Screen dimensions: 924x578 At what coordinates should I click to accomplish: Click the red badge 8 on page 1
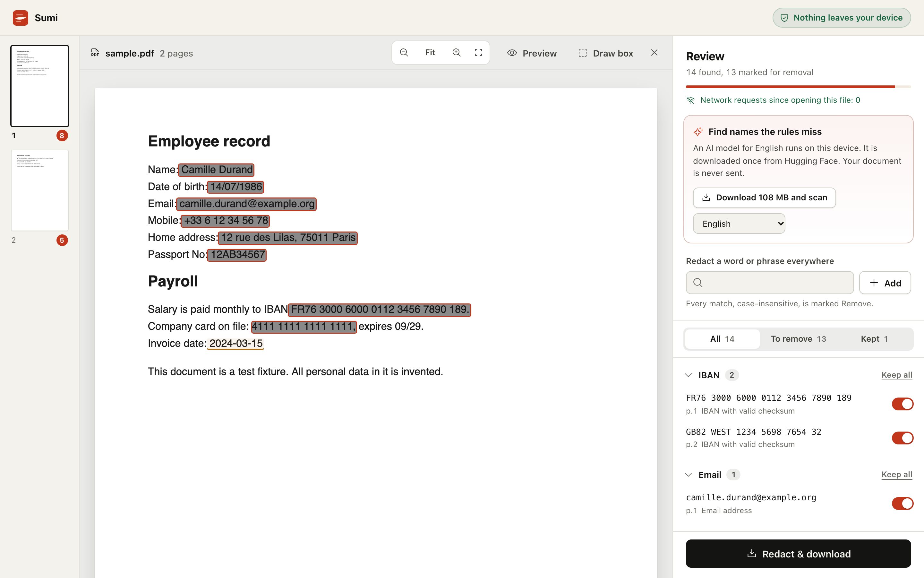(62, 136)
